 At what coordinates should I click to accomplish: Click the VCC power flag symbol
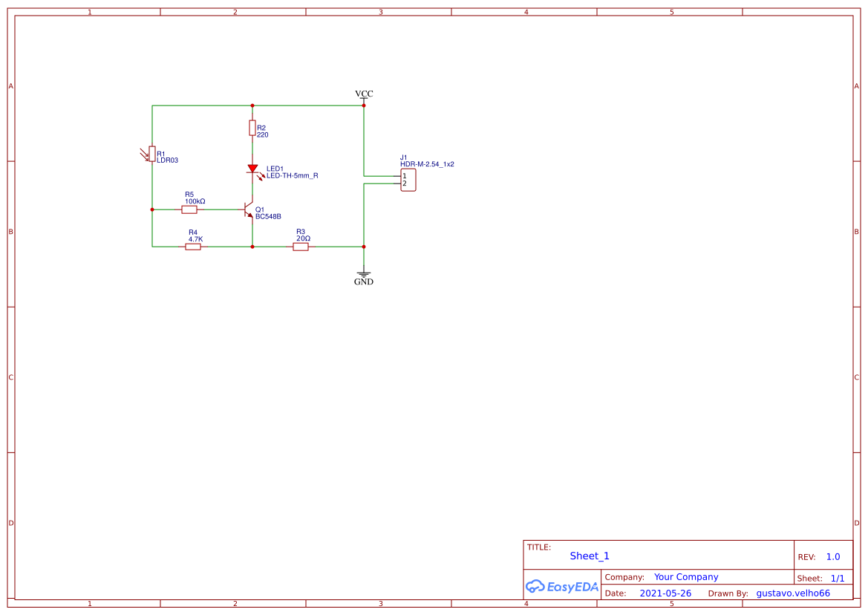(x=363, y=99)
